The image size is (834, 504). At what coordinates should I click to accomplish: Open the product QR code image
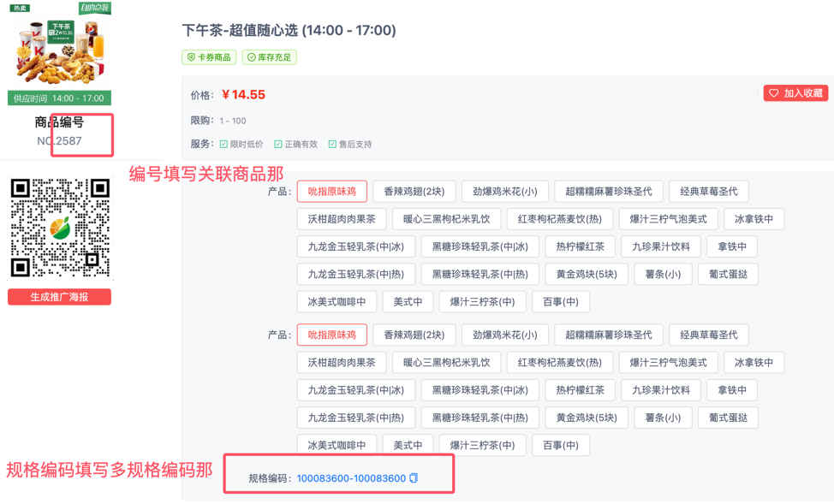click(60, 228)
